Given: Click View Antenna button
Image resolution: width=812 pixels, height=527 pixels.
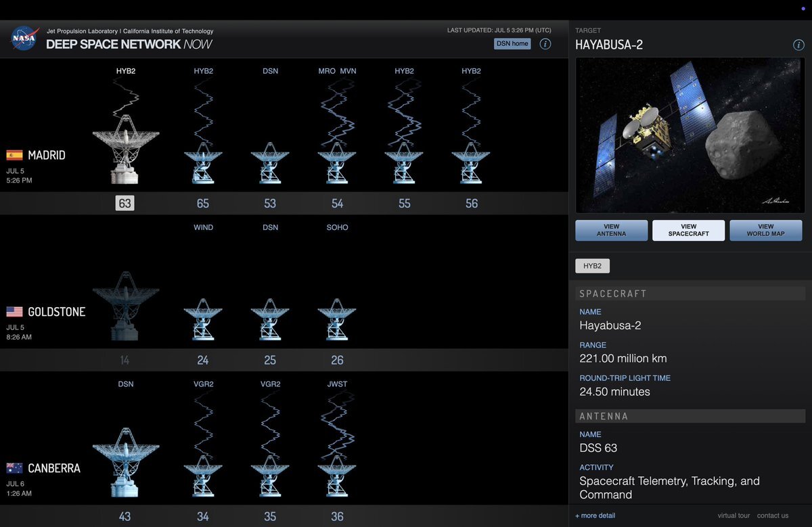Looking at the screenshot, I should pyautogui.click(x=612, y=231).
